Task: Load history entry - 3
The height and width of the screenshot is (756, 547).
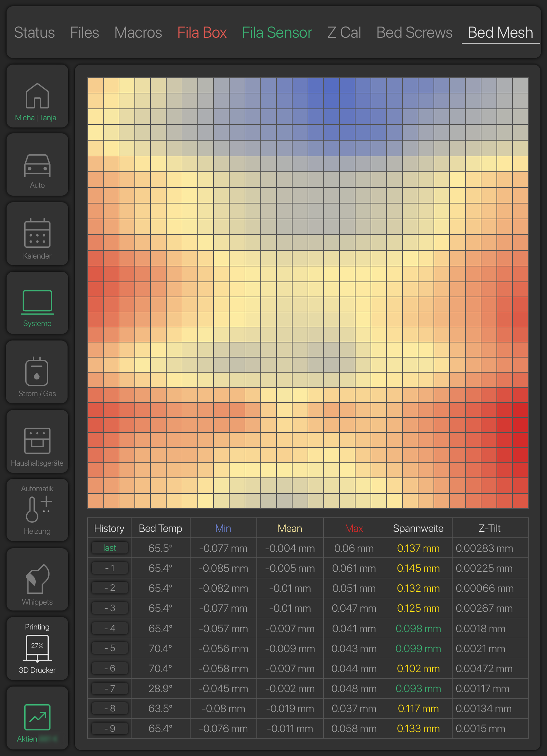Action: coord(110,608)
